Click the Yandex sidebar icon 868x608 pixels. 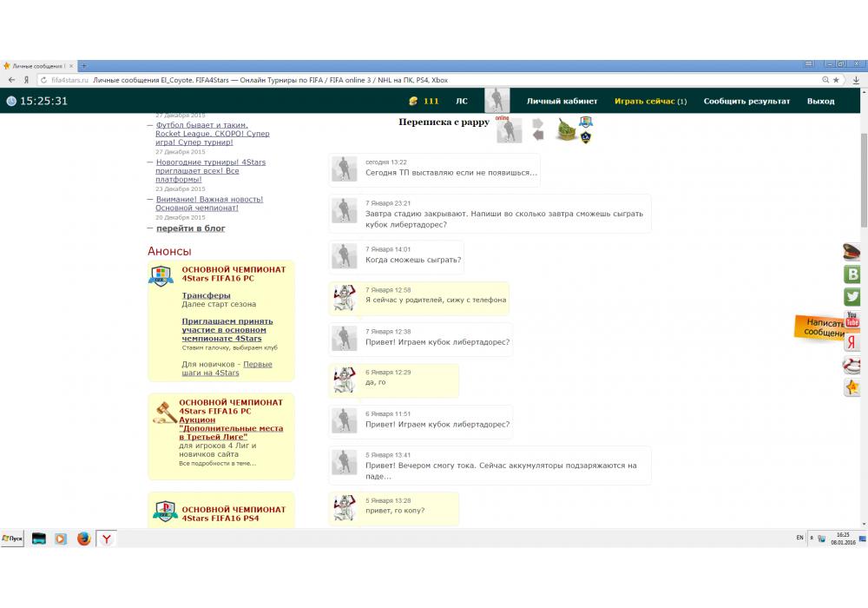coord(852,343)
